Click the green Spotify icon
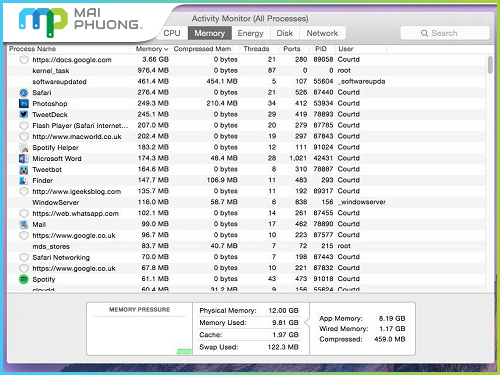 coord(24,279)
